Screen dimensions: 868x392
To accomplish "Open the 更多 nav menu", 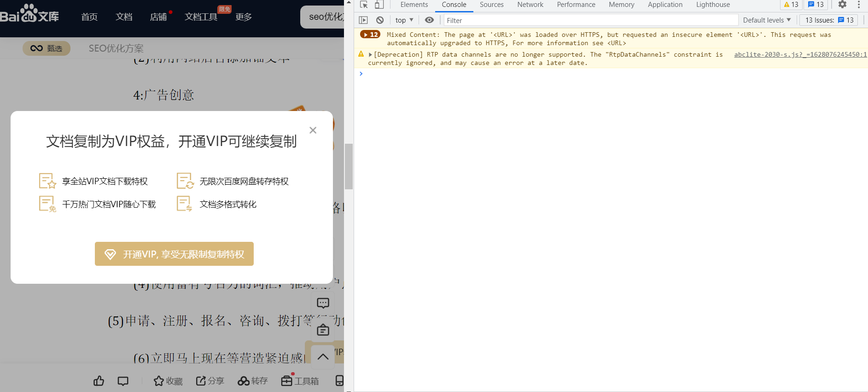I will [x=244, y=17].
